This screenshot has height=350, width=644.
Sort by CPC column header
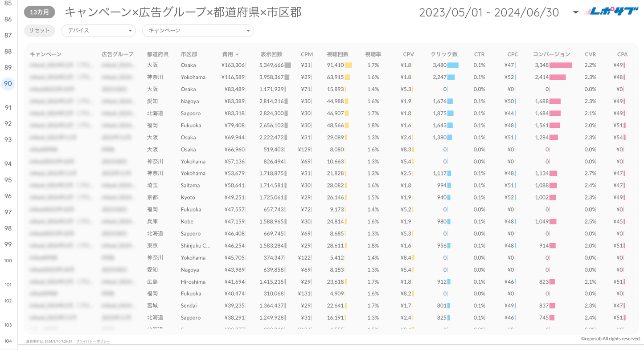pos(513,54)
